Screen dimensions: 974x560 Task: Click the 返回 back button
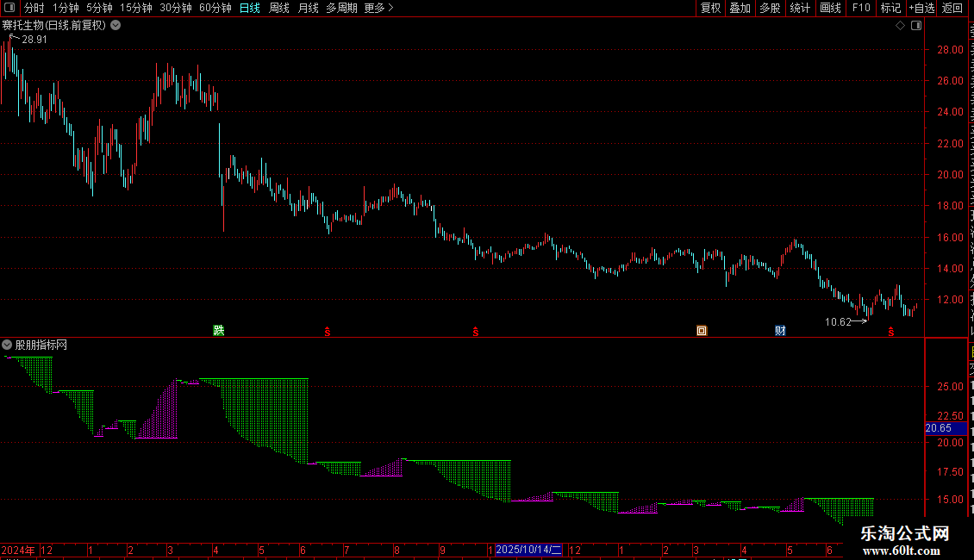click(952, 8)
